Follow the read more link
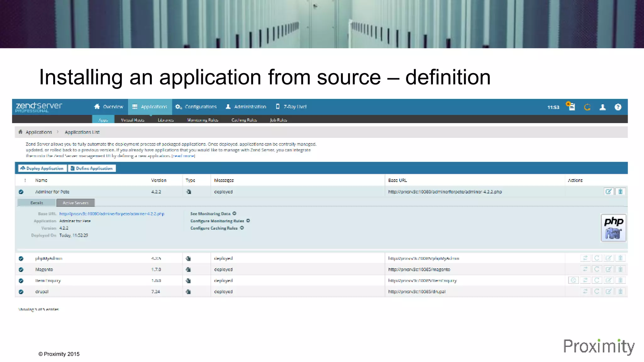 [x=183, y=156]
